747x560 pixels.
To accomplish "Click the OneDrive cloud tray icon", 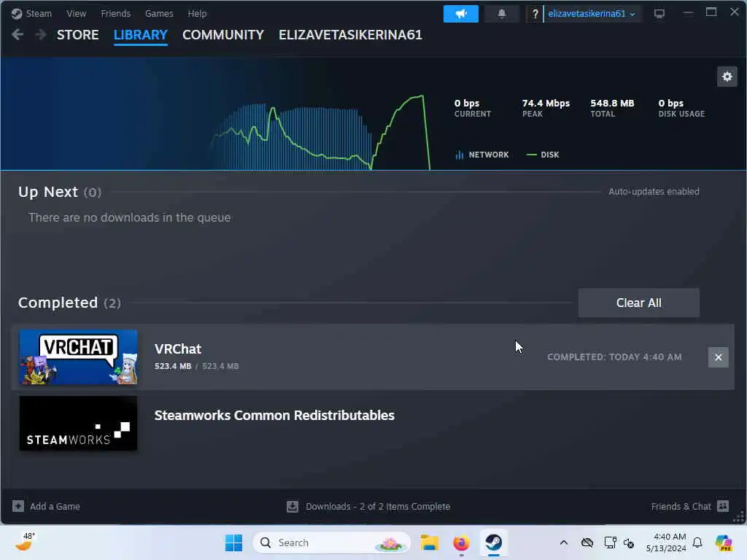I will pyautogui.click(x=587, y=542).
